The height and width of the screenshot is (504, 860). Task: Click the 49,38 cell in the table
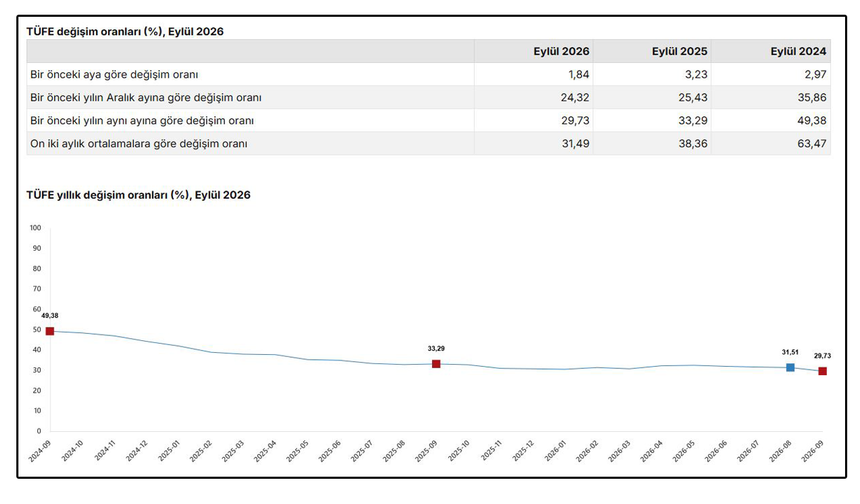coord(812,121)
